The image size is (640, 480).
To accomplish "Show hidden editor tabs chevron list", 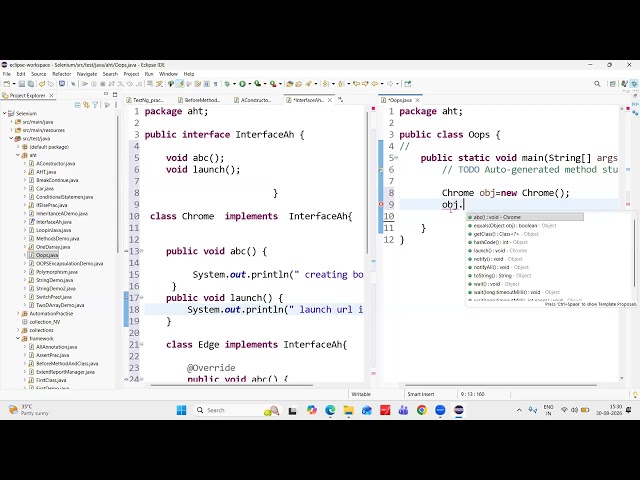I will [x=340, y=100].
